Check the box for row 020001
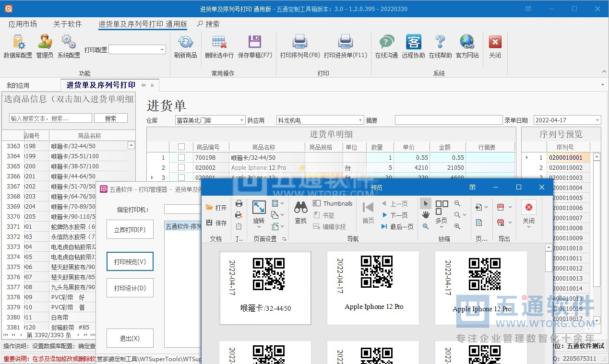This screenshot has width=609, height=364. tap(181, 177)
